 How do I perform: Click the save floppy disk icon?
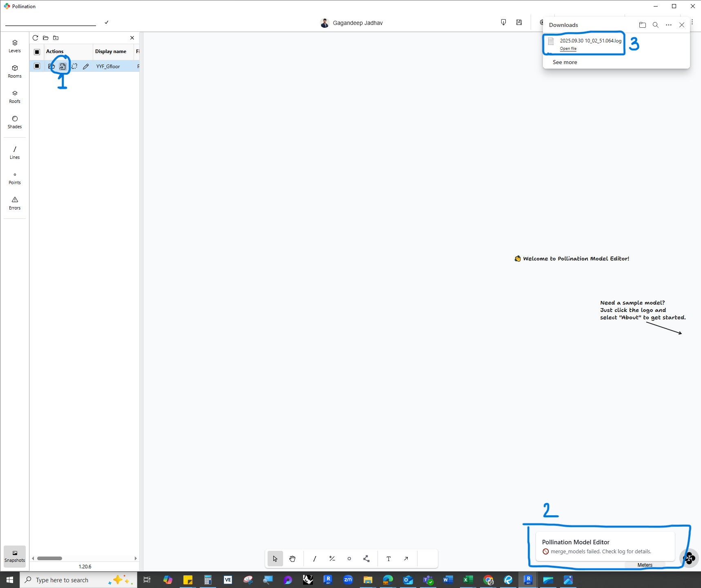click(x=519, y=22)
